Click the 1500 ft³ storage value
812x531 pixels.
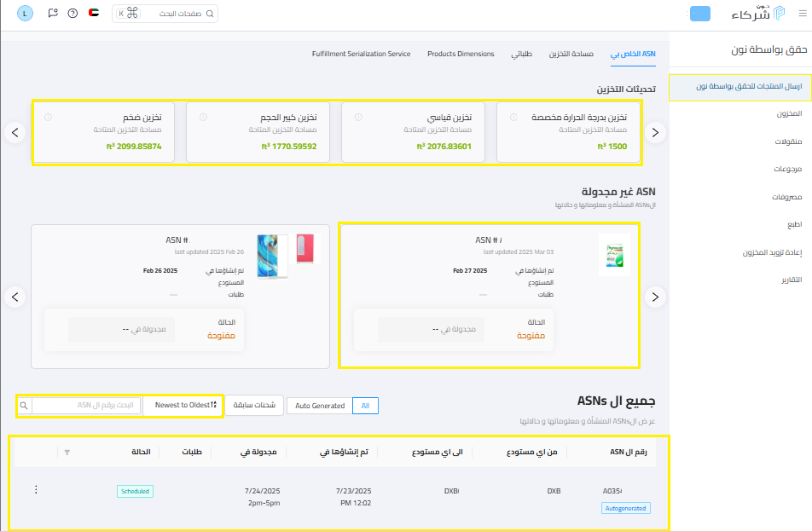point(612,147)
